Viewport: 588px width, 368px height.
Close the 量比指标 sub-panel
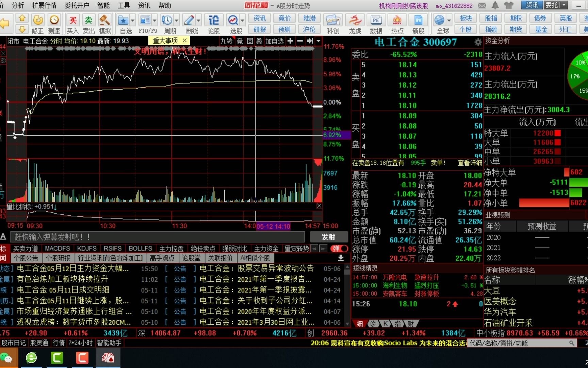point(319,206)
